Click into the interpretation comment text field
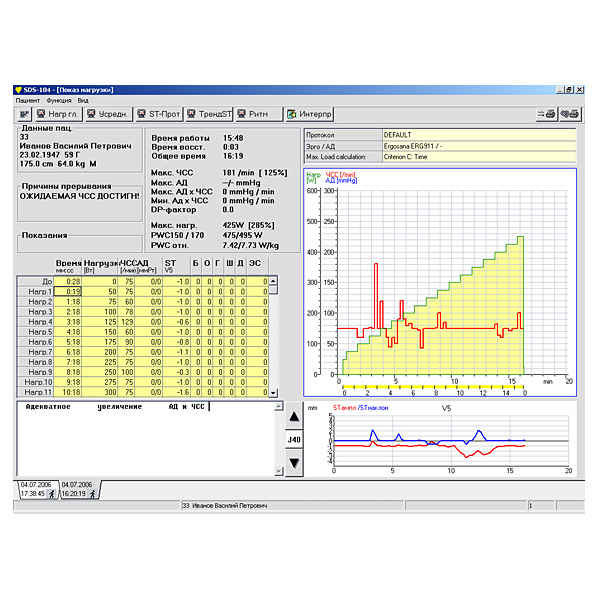 tap(150, 440)
